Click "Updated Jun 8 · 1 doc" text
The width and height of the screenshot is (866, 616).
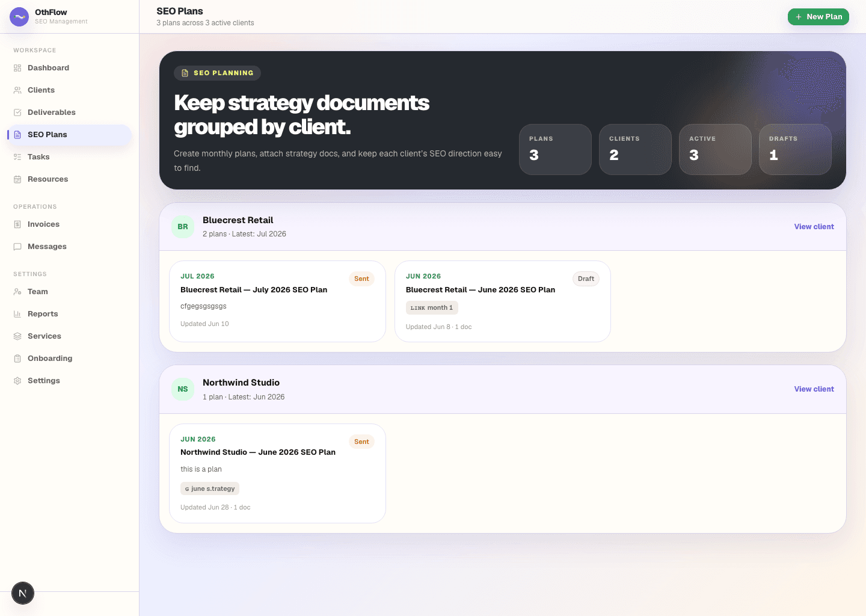[x=438, y=327]
